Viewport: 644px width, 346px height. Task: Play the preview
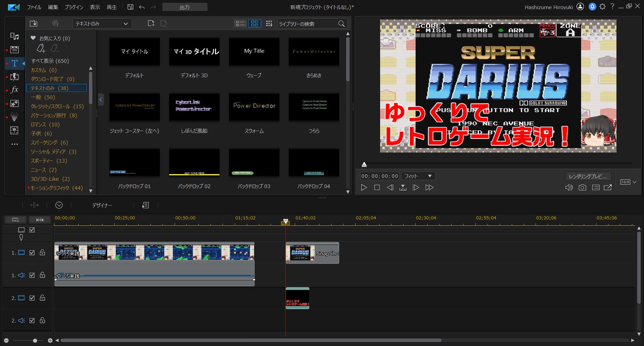coord(364,187)
